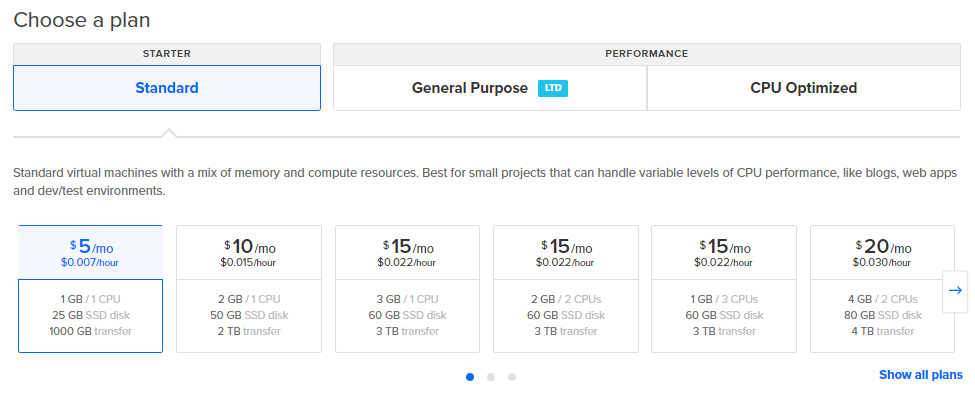This screenshot has height=403, width=975.
Task: Select the $15/mo 3 GB / 1 CPU plan
Action: pos(407,289)
